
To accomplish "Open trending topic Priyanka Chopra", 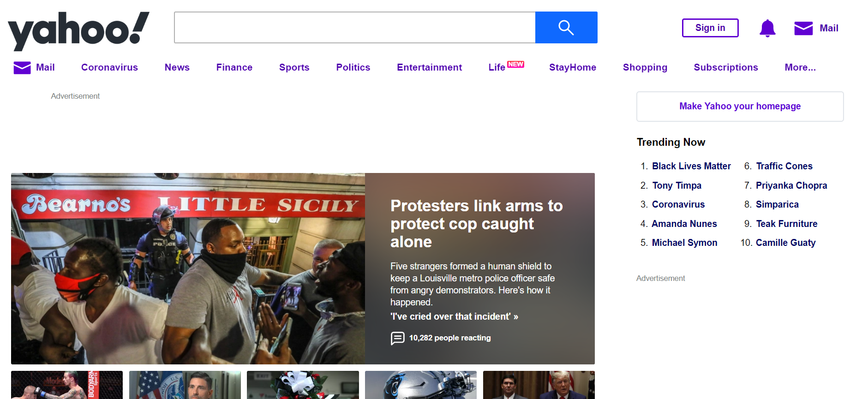I will 791,185.
